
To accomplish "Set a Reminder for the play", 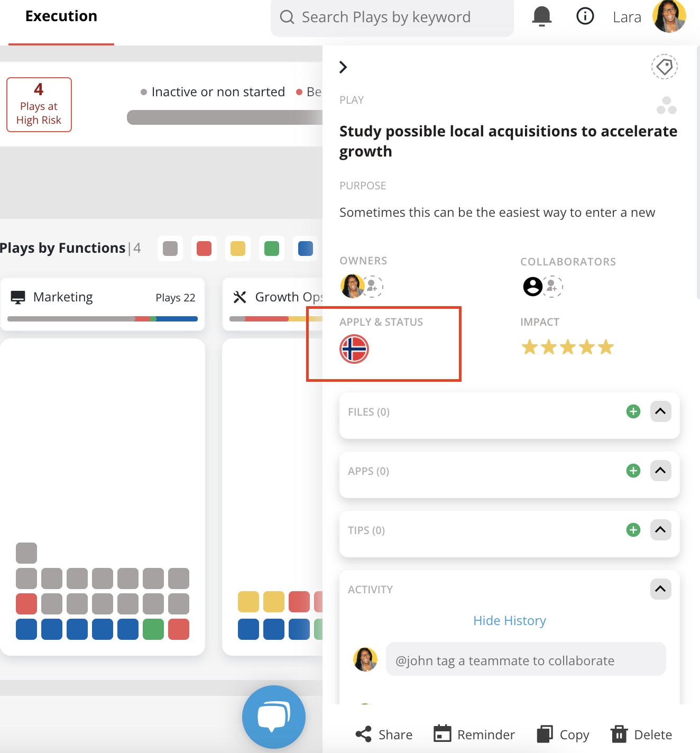I will (474, 734).
